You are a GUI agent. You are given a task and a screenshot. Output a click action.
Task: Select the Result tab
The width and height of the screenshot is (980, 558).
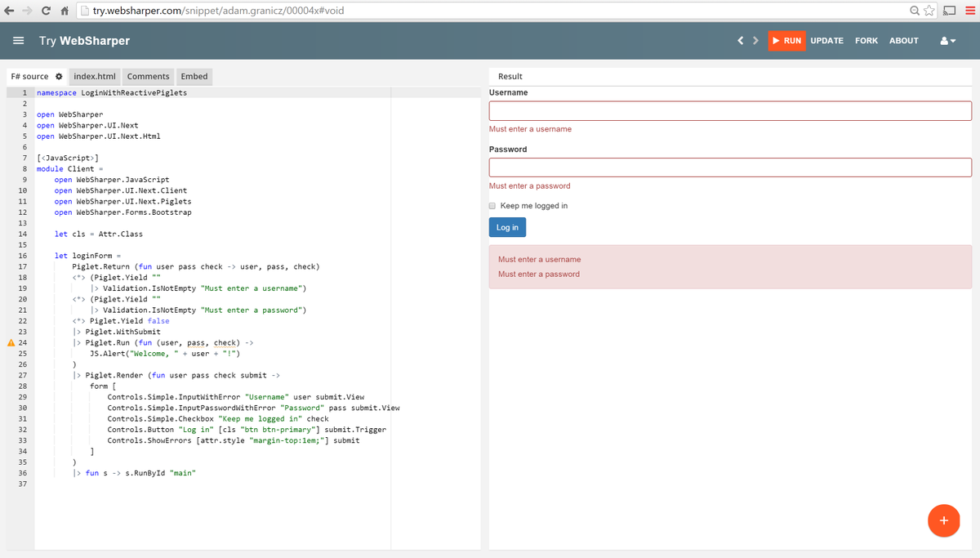(510, 76)
